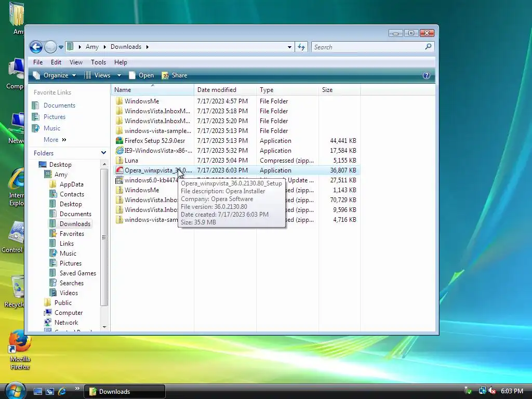Select the Luna zip file icon
The height and width of the screenshot is (399, 532).
click(x=119, y=160)
